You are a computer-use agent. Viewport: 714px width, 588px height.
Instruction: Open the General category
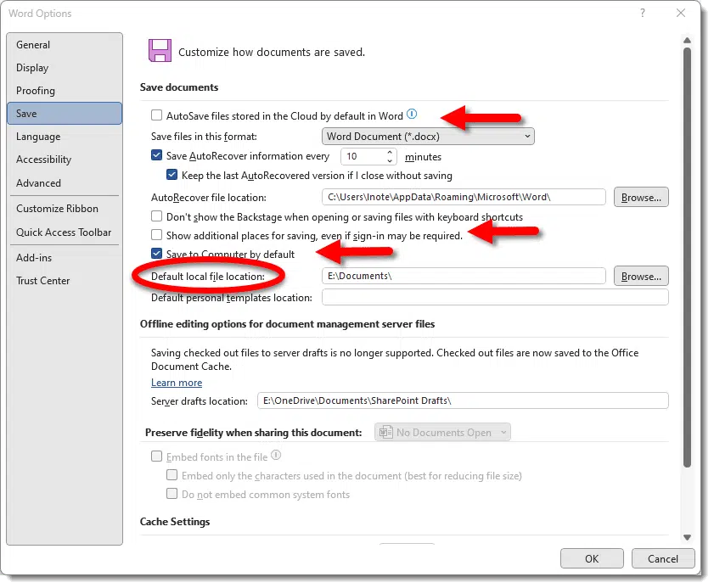pyautogui.click(x=65, y=45)
